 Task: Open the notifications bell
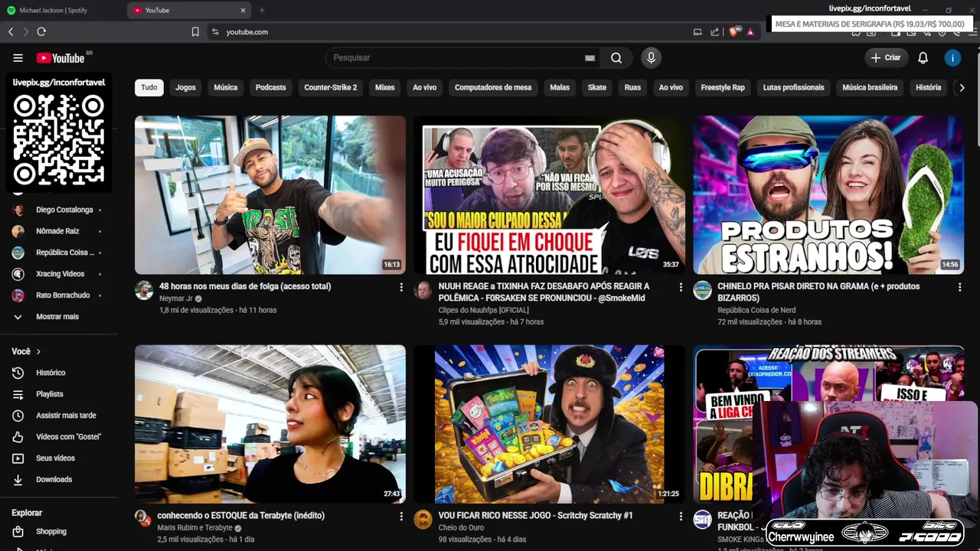[923, 57]
